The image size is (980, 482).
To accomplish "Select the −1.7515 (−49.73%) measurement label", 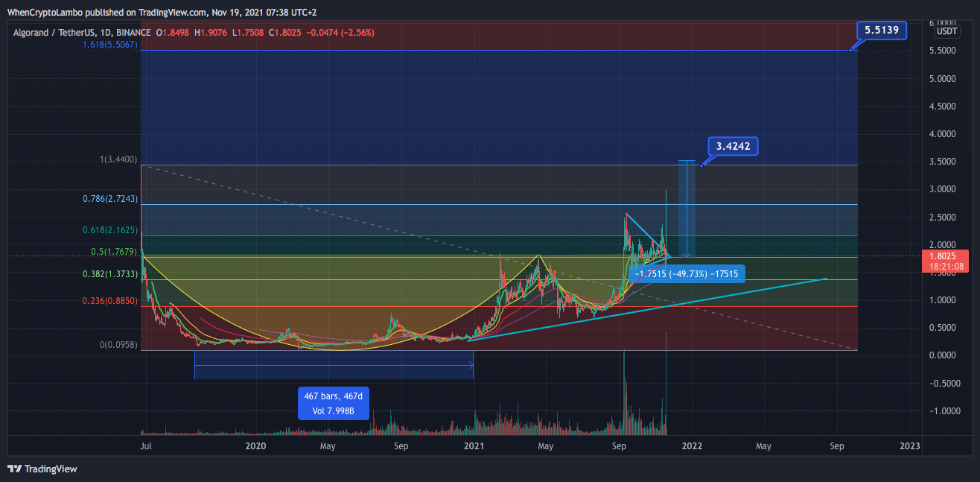I will click(x=686, y=274).
